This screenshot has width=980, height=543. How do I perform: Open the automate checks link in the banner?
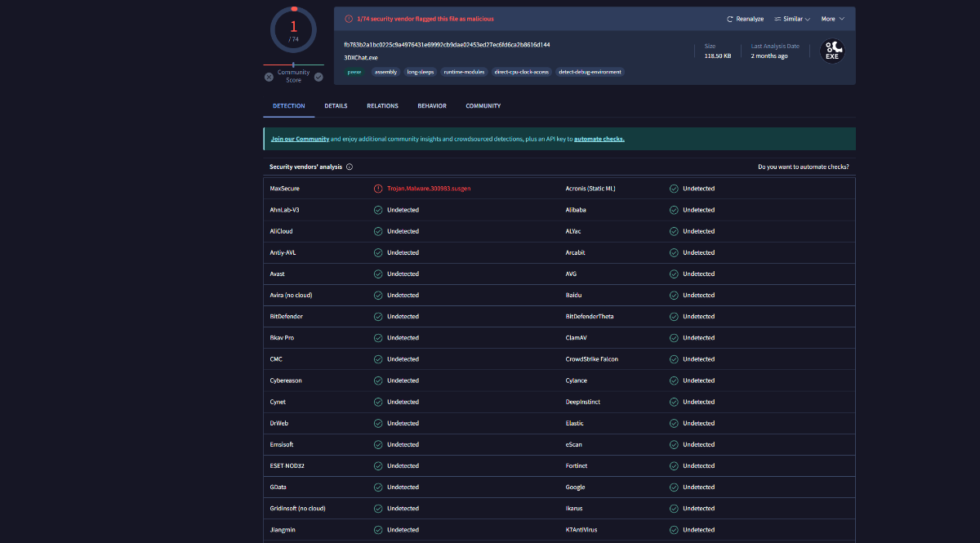pos(599,139)
